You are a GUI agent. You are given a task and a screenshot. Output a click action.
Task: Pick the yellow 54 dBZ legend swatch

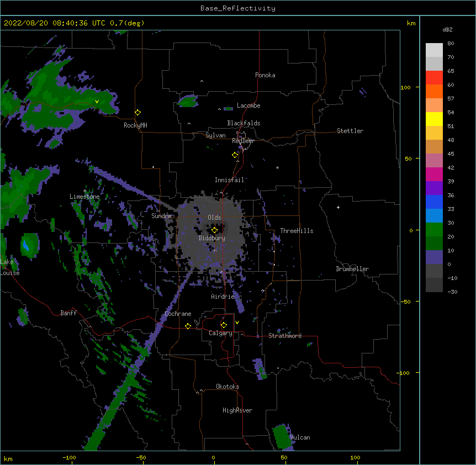434,119
